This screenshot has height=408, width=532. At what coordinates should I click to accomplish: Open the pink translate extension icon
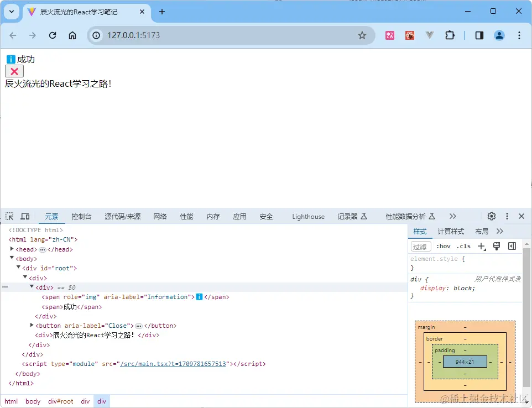click(390, 35)
